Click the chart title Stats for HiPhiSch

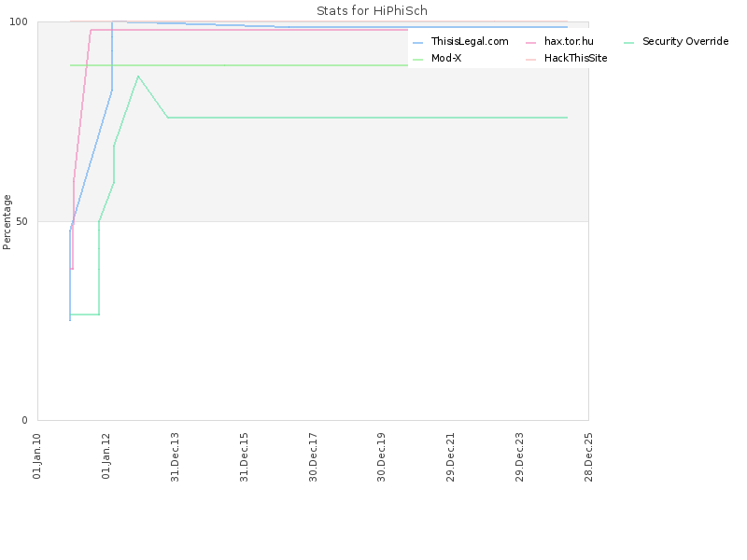[372, 11]
